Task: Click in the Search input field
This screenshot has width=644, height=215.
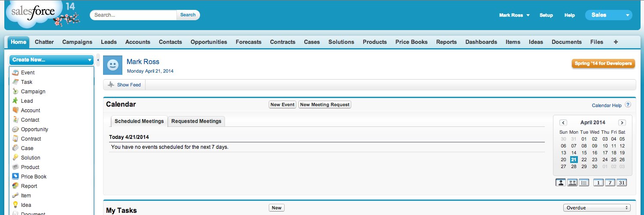Action: point(134,15)
